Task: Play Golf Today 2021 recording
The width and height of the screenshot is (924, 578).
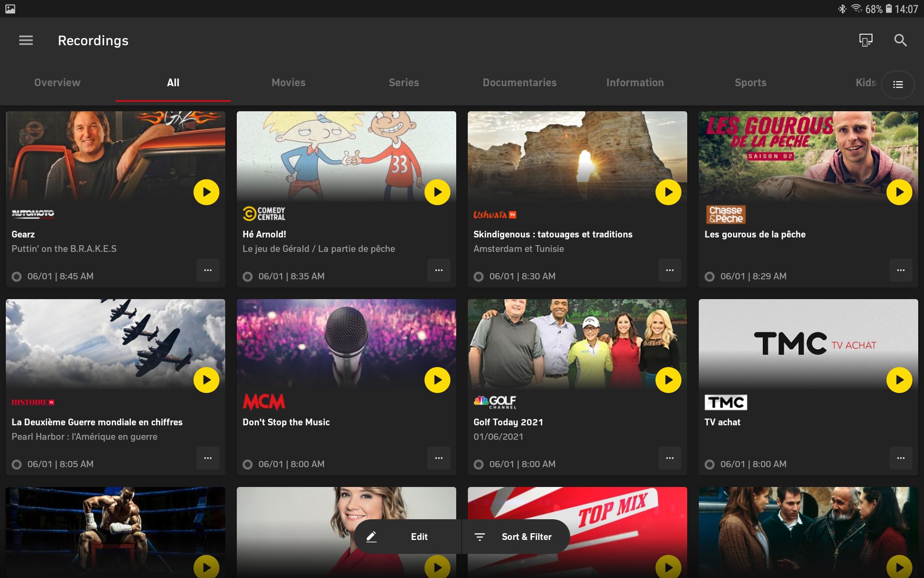Action: tap(668, 380)
